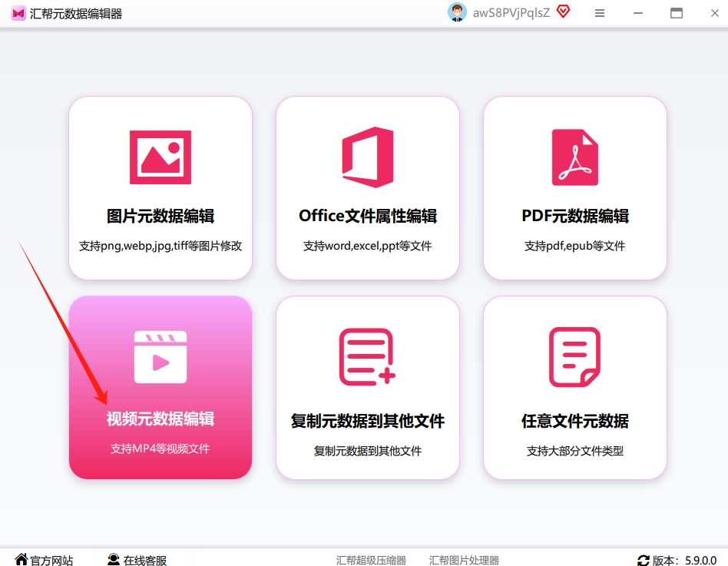728x566 pixels.
Task: Open the hamburger menu in title bar
Action: coord(600,13)
